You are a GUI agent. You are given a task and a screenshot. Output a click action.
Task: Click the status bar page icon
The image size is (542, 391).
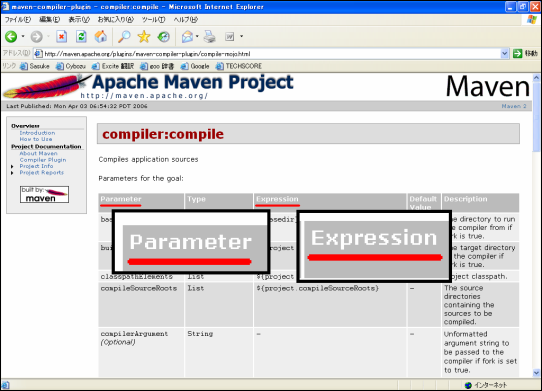(5, 385)
